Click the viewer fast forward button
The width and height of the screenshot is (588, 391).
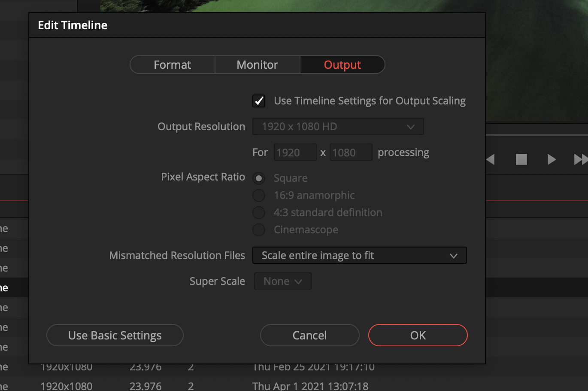click(581, 159)
